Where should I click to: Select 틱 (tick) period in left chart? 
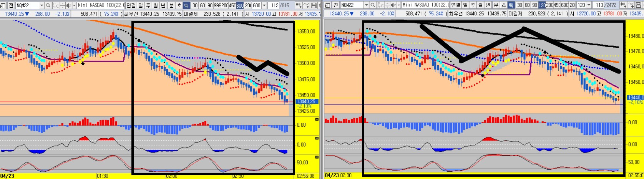coord(186,5)
